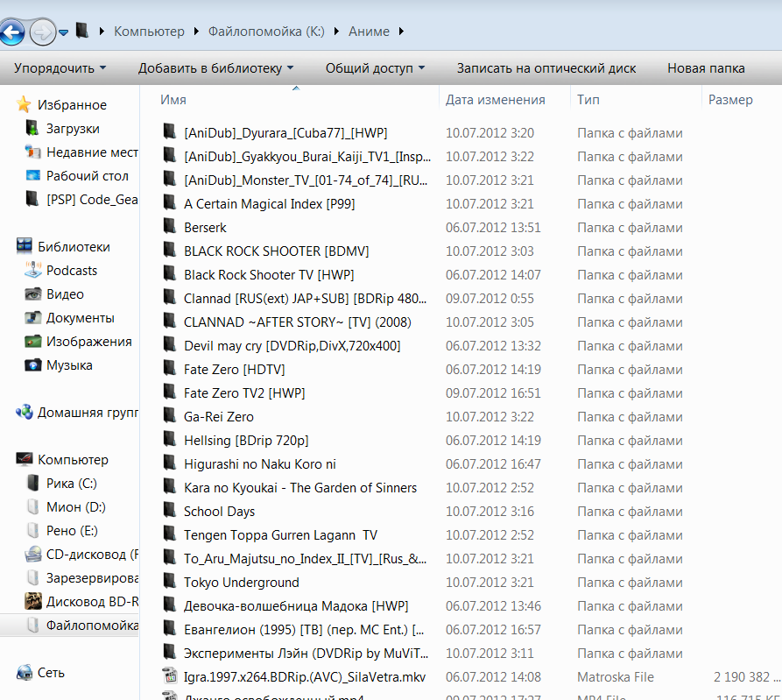Open the Изображения library icon
This screenshot has width=782, height=700.
pos(33,342)
